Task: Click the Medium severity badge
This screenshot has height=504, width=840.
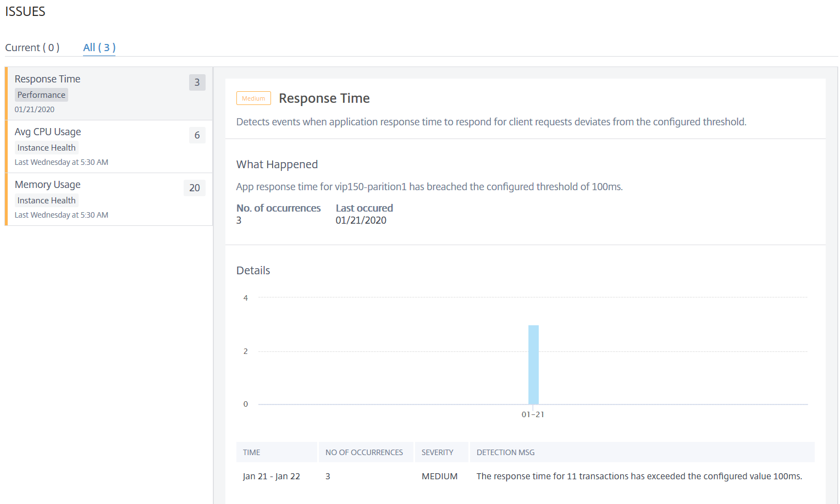Action: 253,98
